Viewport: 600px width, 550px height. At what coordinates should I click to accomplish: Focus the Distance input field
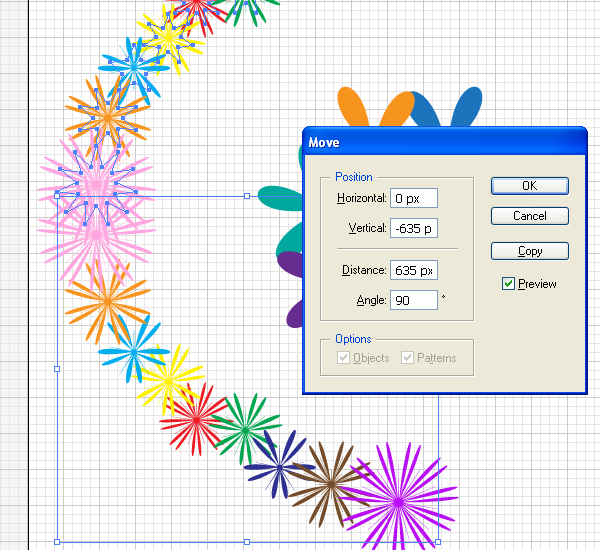pos(414,270)
